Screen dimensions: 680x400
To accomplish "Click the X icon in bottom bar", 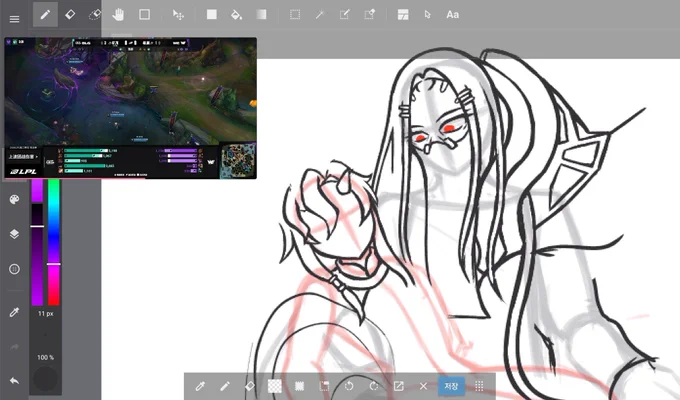I will tap(423, 386).
